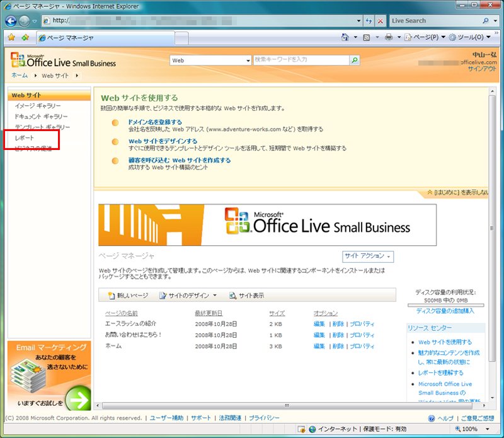Open the ページ(P) menu
The image size is (504, 438).
tap(425, 37)
